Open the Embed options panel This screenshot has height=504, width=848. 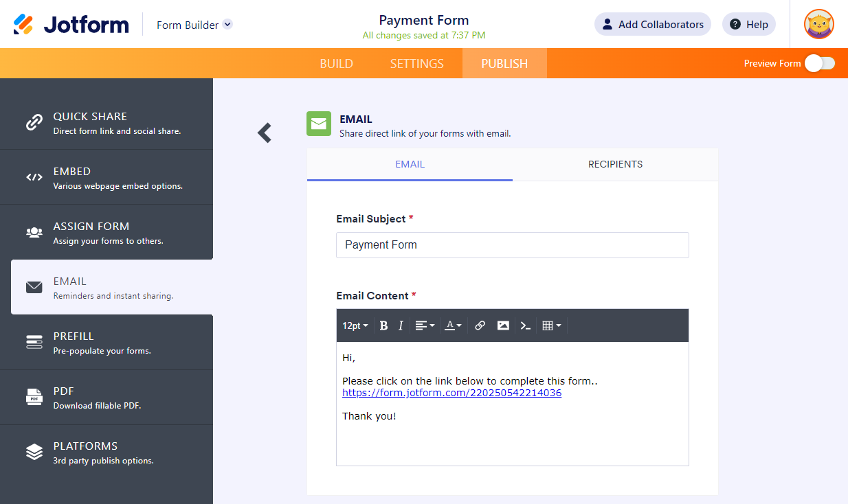pos(34,177)
